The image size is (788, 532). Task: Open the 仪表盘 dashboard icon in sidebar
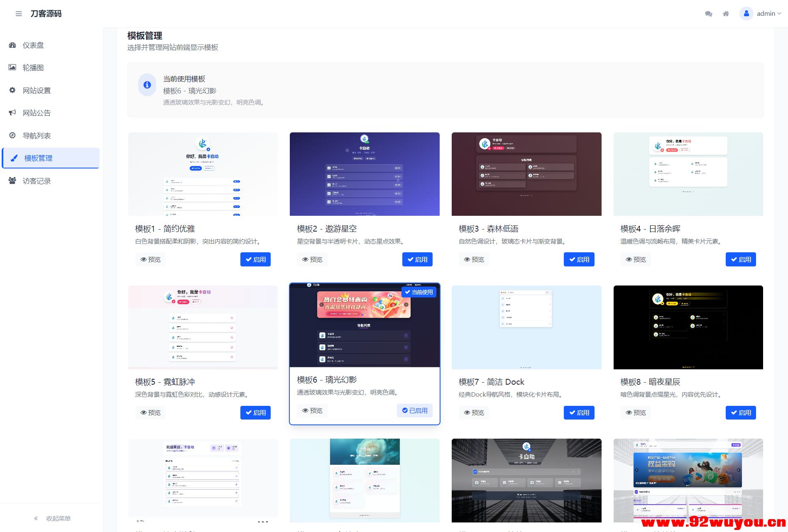pyautogui.click(x=12, y=45)
